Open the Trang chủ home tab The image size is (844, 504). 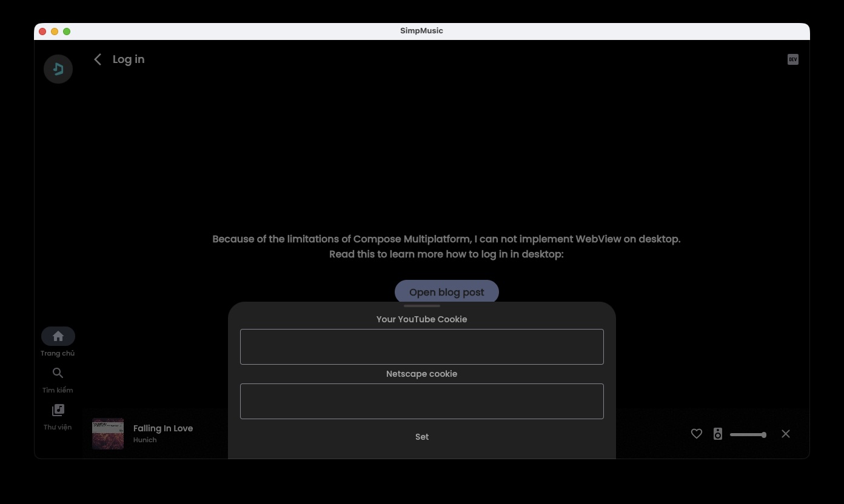[x=58, y=337]
